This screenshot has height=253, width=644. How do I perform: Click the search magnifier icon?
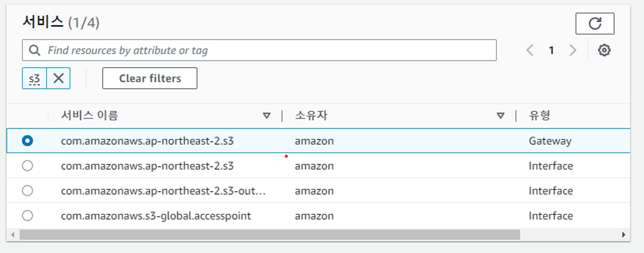(x=34, y=50)
